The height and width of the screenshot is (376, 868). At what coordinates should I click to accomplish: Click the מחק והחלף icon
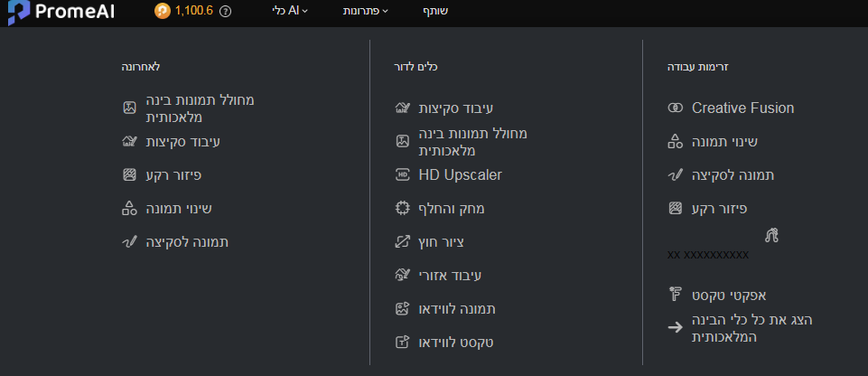point(403,208)
